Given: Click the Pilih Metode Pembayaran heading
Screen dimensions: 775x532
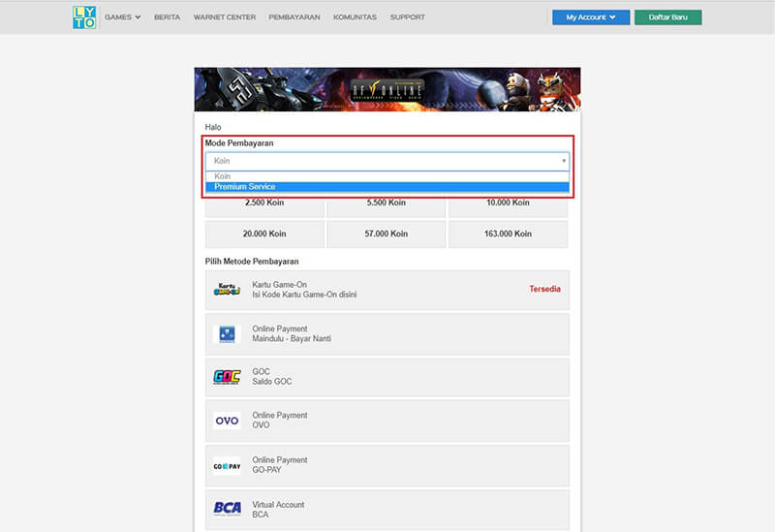Looking at the screenshot, I should (252, 262).
